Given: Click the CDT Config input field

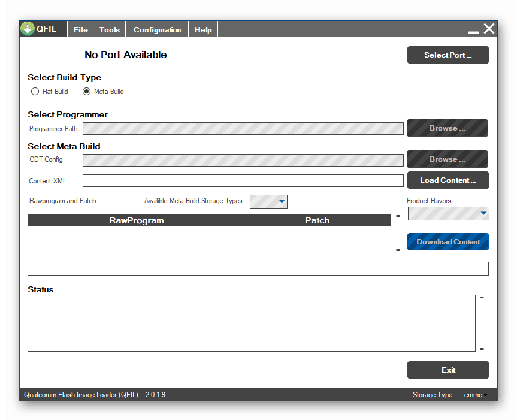Looking at the screenshot, I should [x=243, y=160].
